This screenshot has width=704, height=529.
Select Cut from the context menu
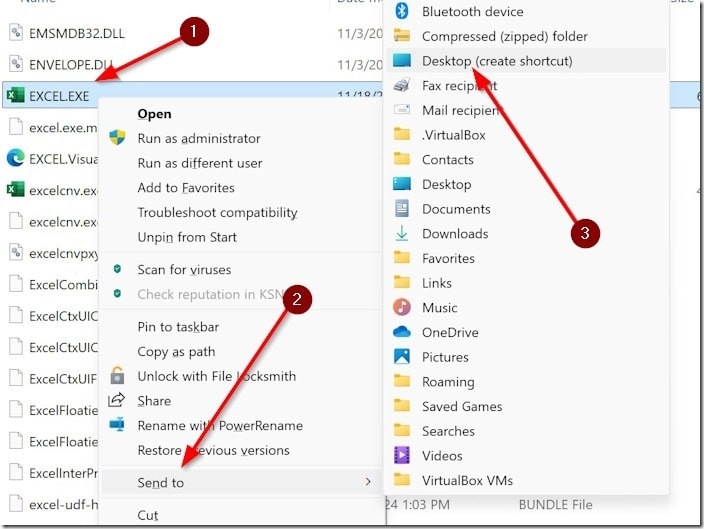pos(148,515)
